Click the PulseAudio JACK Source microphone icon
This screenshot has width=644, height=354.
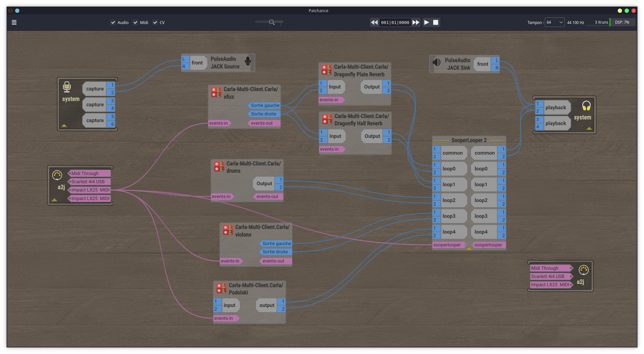tap(248, 61)
